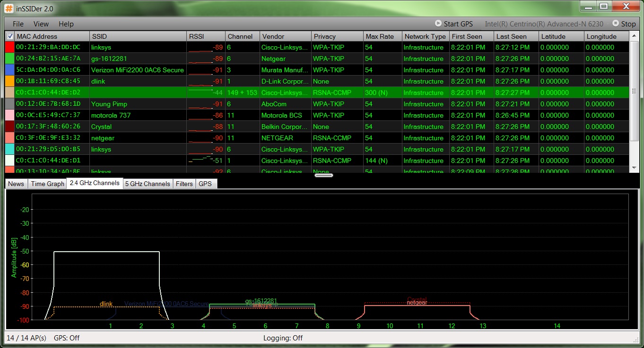
Task: Click the Crystal label in channel graph
Action: (x=417, y=299)
